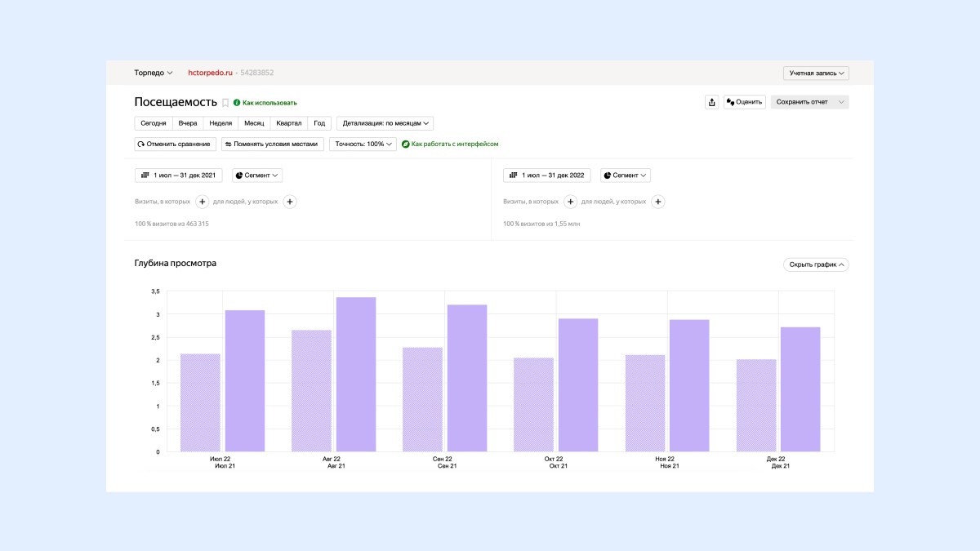Click the bookmark icon beside Посещаемость
Viewport: 980px width, 551px height.
tap(225, 103)
